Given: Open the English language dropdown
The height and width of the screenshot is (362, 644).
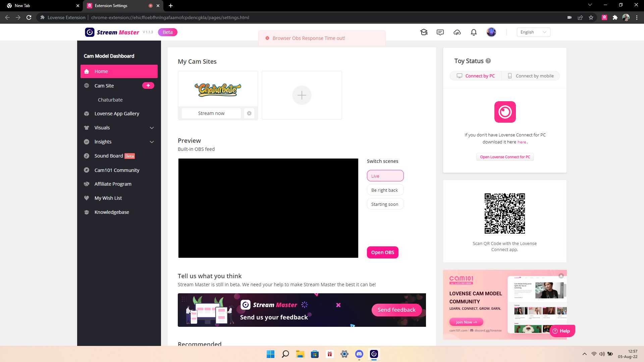Looking at the screenshot, I should pos(533,32).
